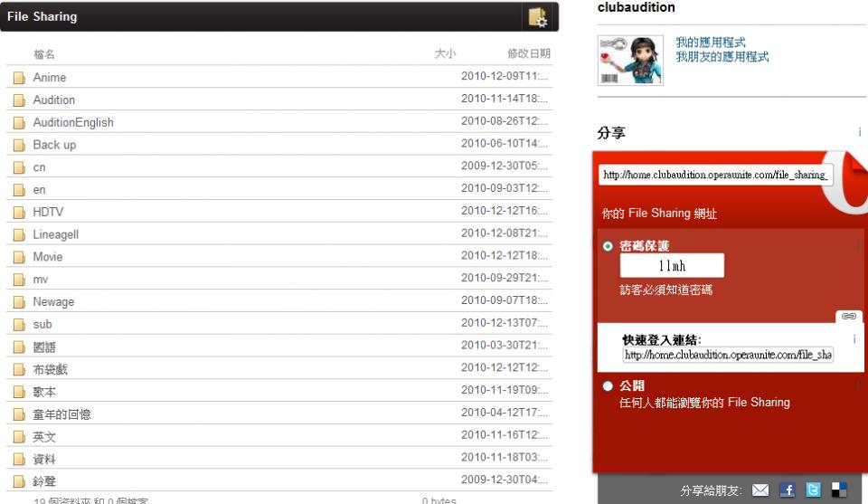
Task: Click the date 2010-04-12T17 on 童年的回憶 row
Action: (505, 413)
